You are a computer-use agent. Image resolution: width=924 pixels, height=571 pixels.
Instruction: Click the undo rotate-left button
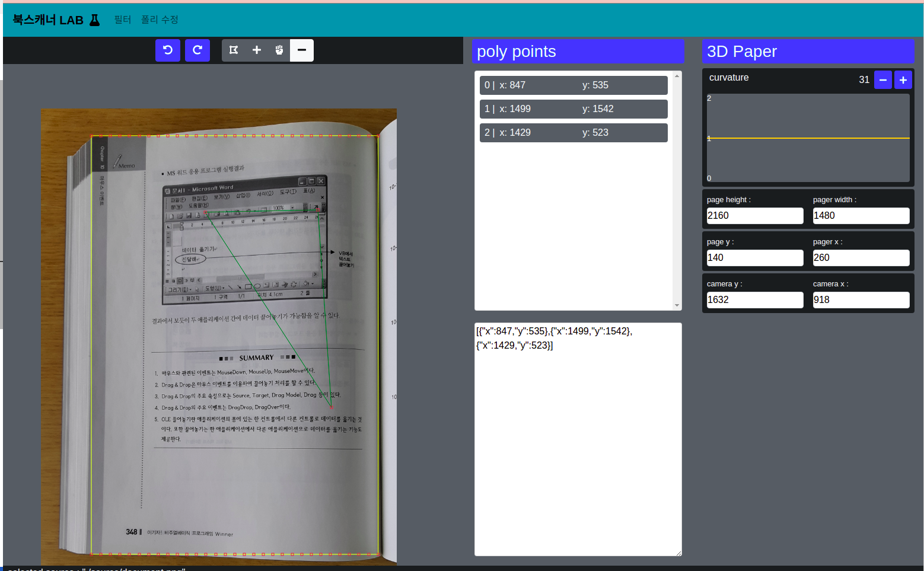(x=168, y=50)
